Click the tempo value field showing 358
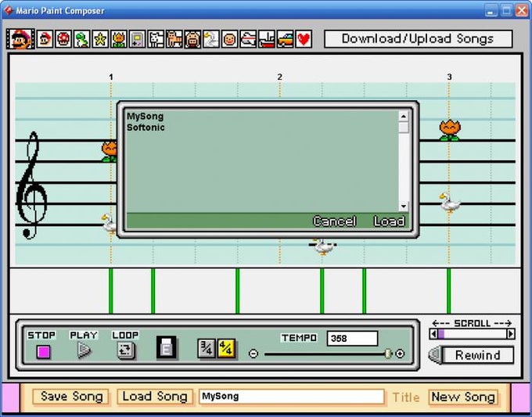532x417 pixels. pos(352,339)
